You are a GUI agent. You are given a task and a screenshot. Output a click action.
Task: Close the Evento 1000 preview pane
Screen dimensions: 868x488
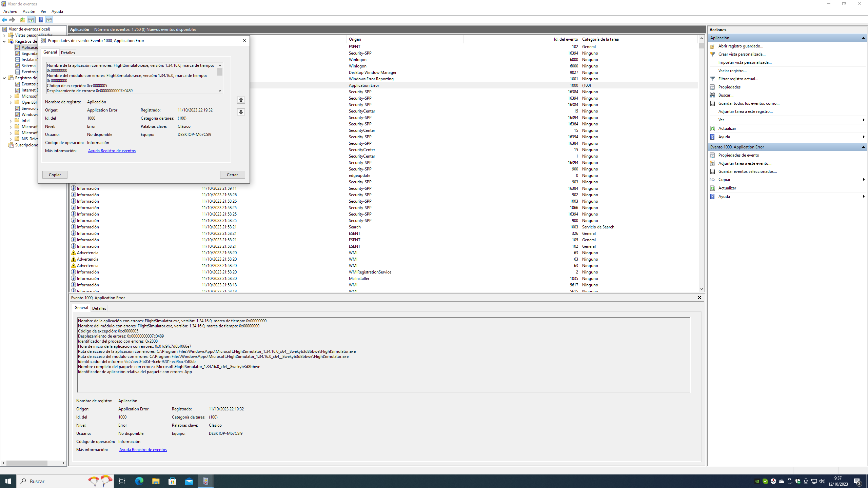click(699, 298)
